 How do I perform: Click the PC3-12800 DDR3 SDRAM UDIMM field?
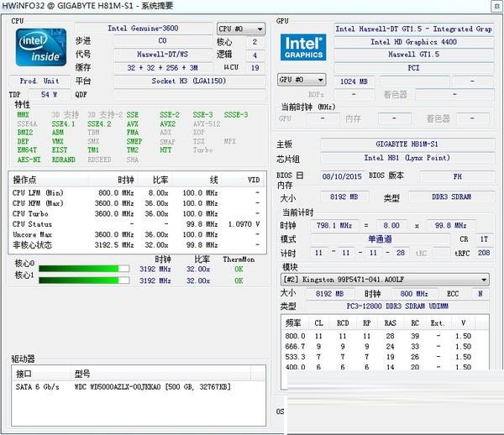pos(397,306)
